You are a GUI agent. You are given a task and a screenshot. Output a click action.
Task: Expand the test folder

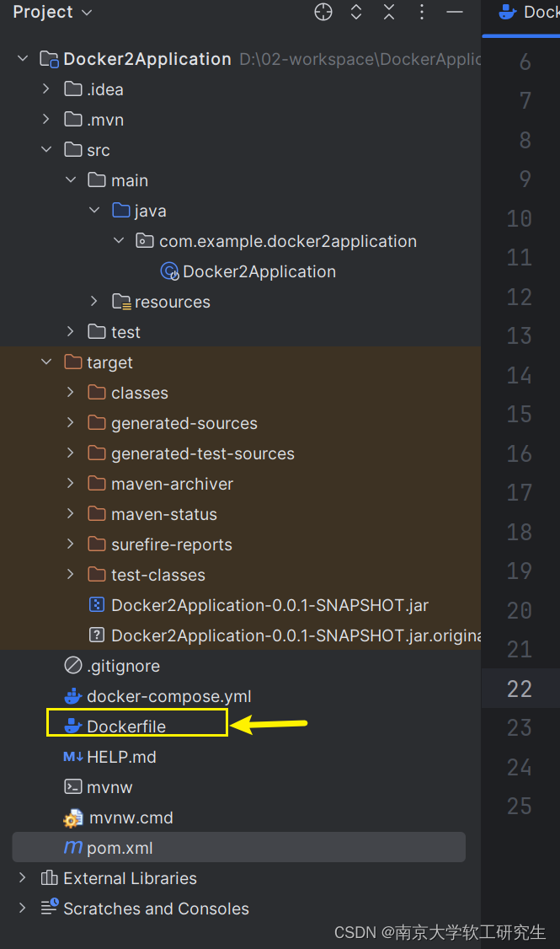[71, 331]
